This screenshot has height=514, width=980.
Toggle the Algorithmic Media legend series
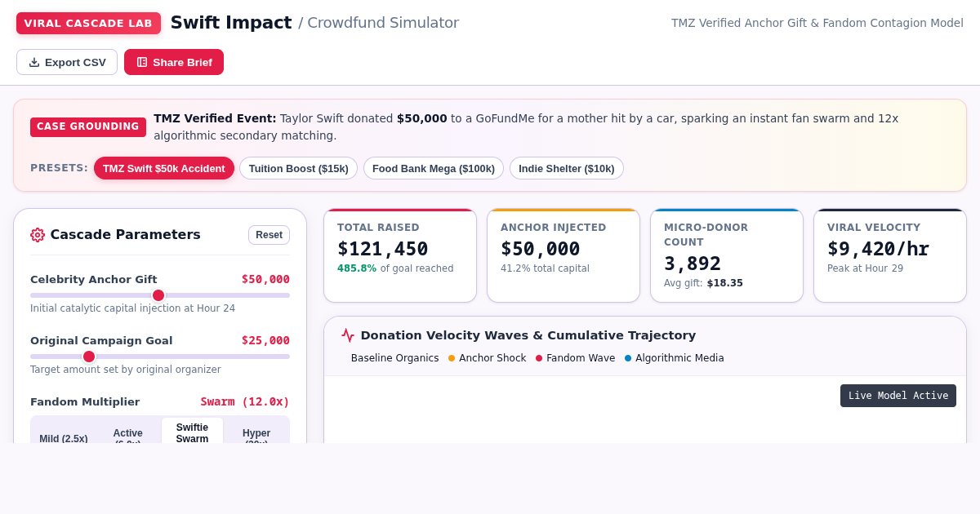pyautogui.click(x=675, y=358)
